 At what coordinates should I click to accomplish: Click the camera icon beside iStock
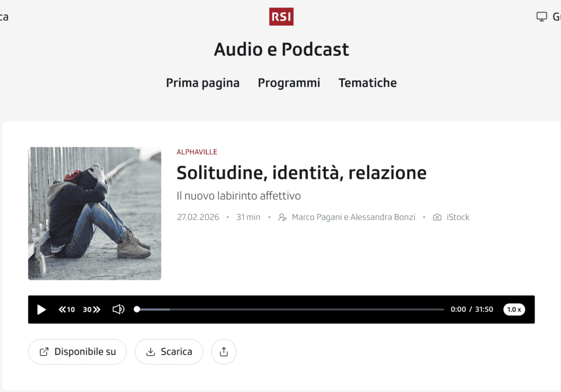(437, 217)
